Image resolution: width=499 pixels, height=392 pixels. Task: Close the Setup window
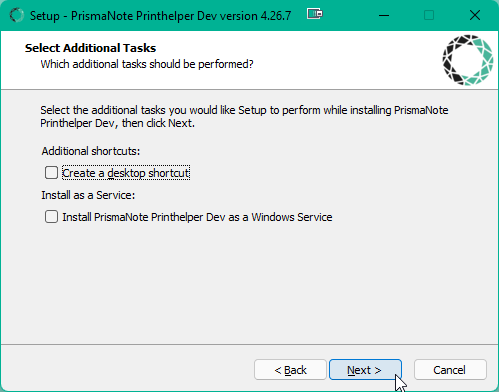(475, 15)
